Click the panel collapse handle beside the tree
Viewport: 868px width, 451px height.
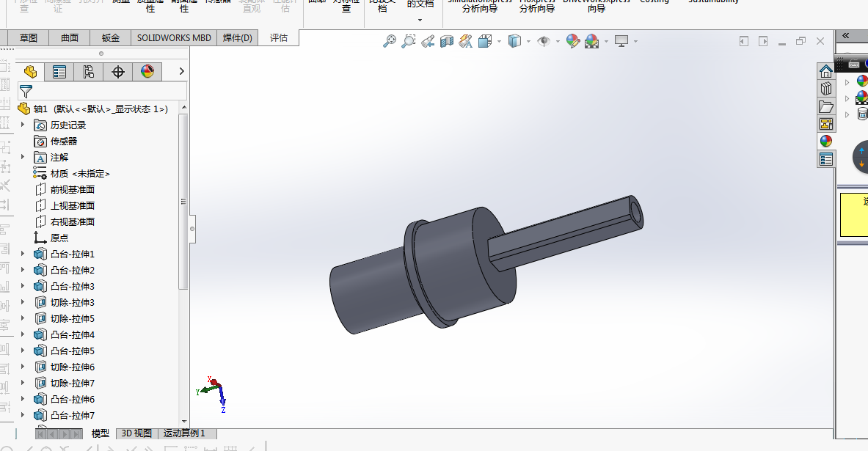coord(192,228)
